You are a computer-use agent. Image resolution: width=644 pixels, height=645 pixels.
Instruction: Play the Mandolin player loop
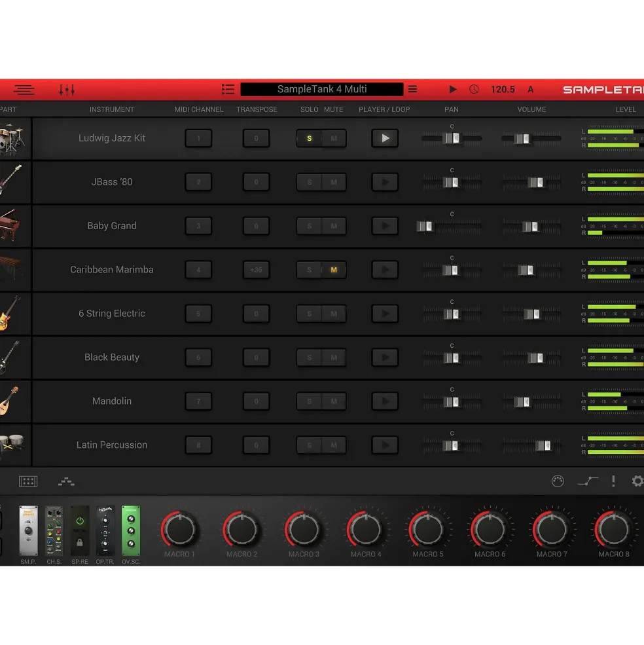385,401
